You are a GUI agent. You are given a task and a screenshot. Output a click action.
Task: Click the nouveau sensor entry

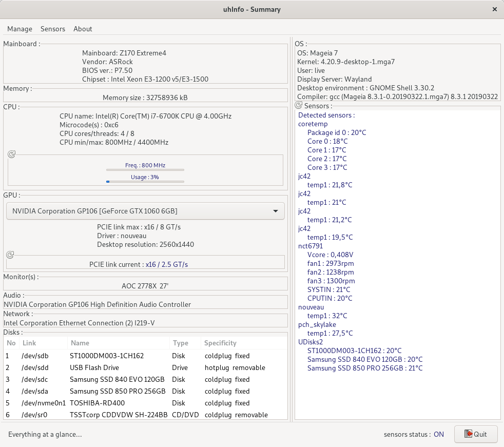coord(311,307)
